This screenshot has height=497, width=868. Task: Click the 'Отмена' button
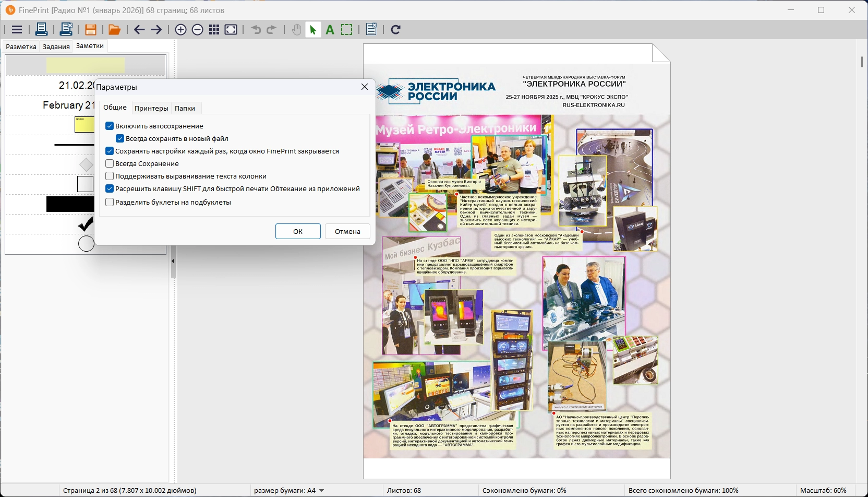[347, 231]
